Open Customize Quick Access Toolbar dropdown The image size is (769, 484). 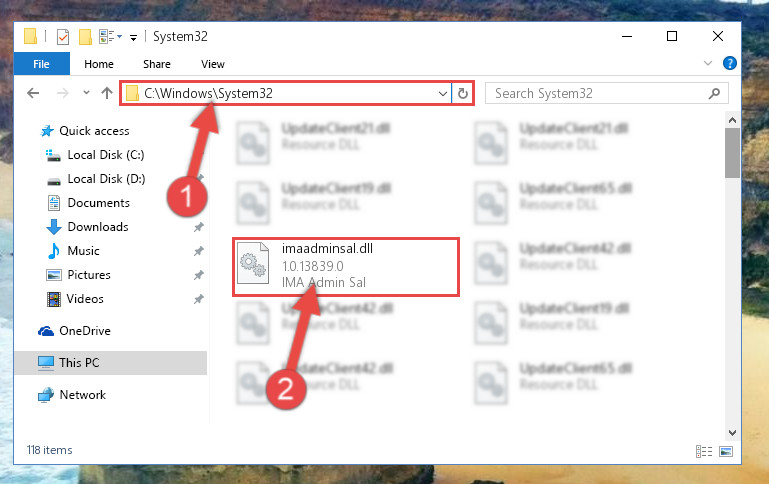coord(133,38)
